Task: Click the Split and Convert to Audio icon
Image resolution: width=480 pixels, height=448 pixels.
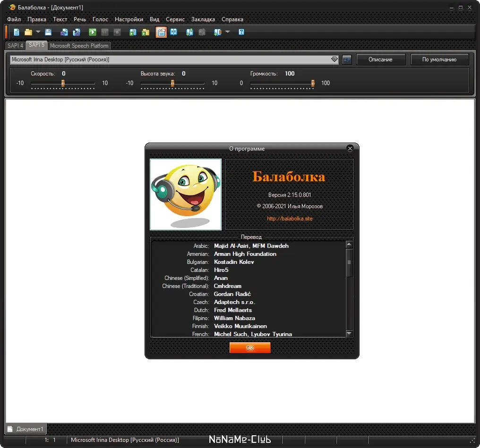Action: [x=77, y=32]
